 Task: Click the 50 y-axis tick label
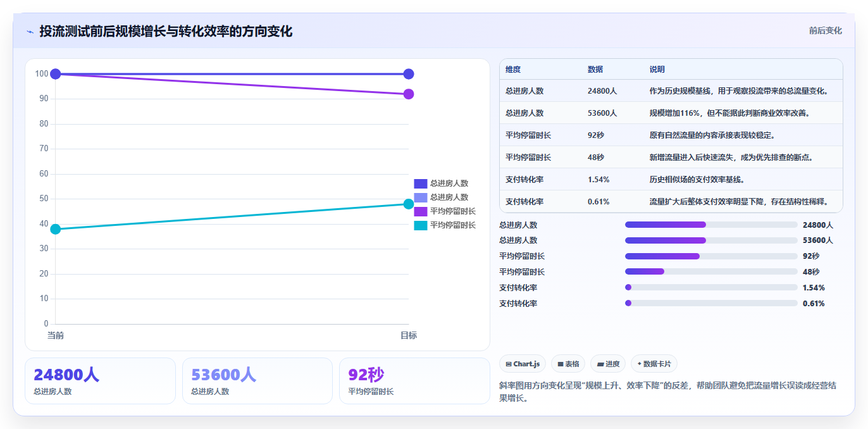(44, 199)
